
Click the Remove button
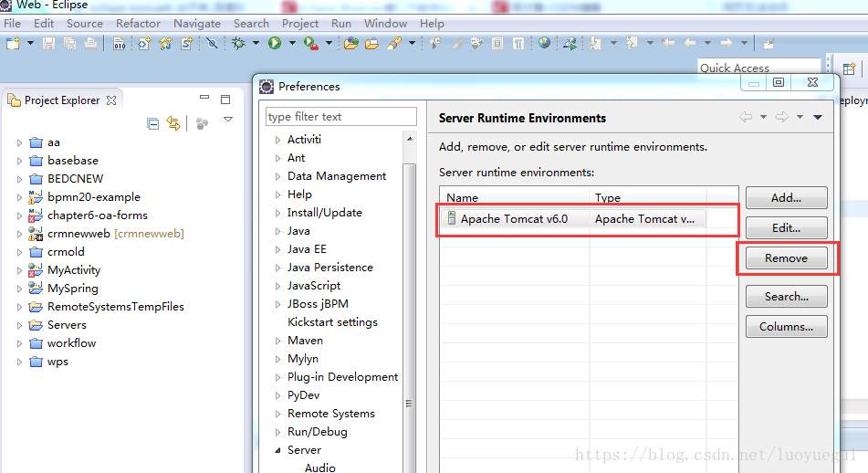(x=786, y=258)
